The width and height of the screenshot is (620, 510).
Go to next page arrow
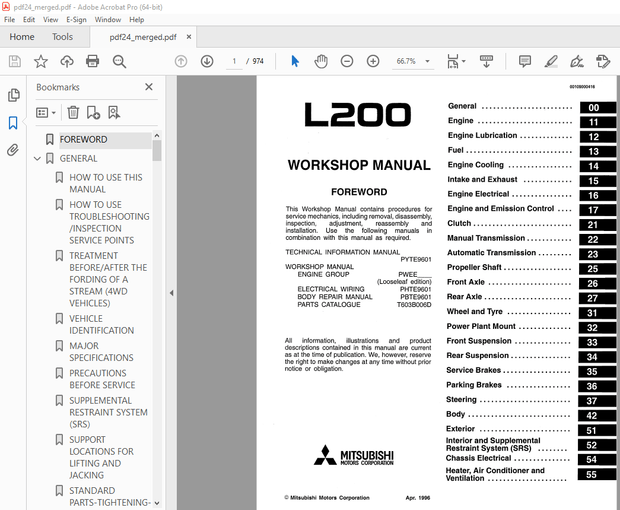(207, 61)
